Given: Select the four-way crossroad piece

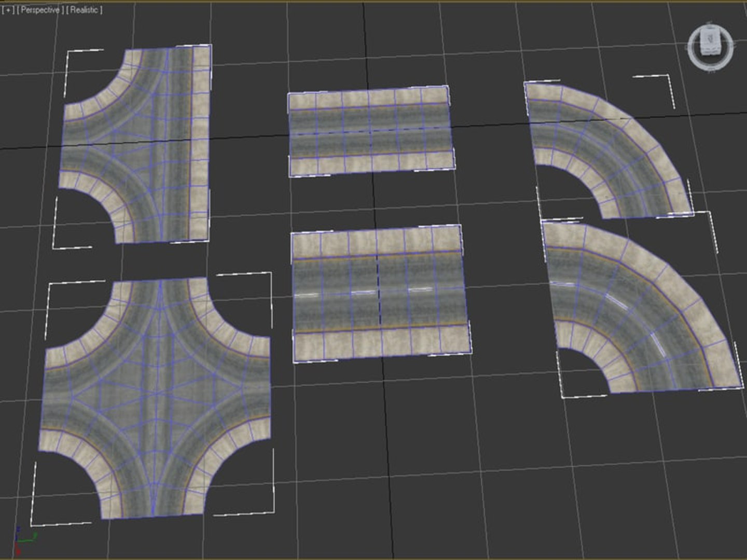Looking at the screenshot, I should (155, 398).
